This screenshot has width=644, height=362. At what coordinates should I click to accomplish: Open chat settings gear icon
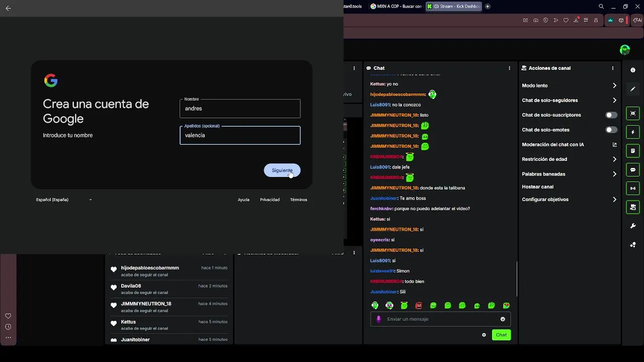coord(484,335)
